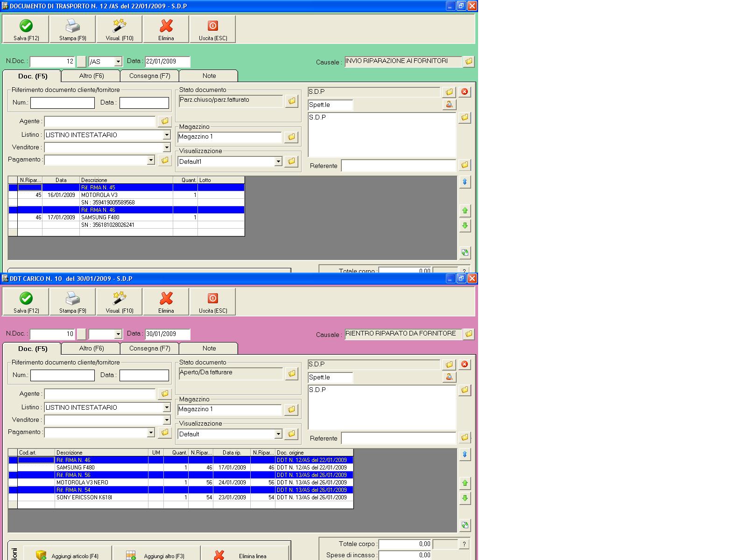This screenshot has width=747, height=560.
Task: Select Rif. RMA N. 56 row in DDT Carico grid
Action: pyautogui.click(x=181, y=475)
